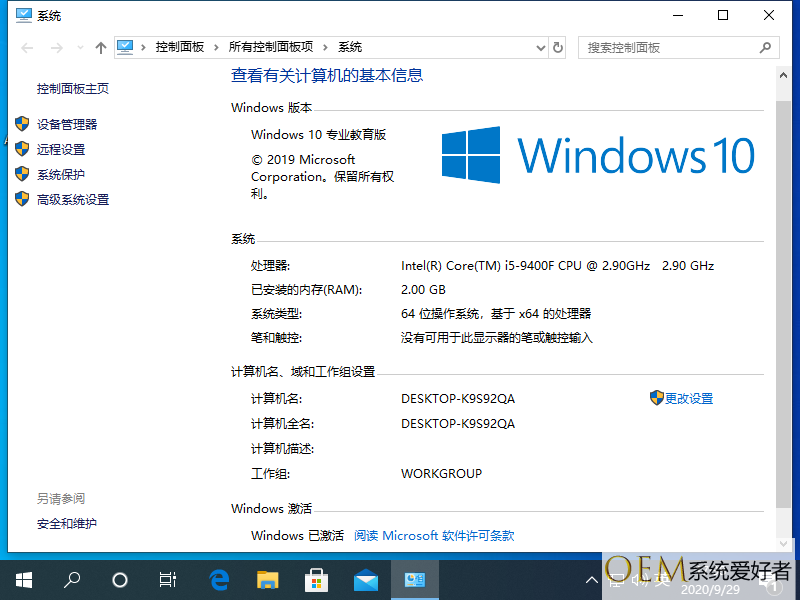Viewport: 800px width, 600px height.
Task: Click the 搜索控制面板 search box
Action: [x=670, y=47]
